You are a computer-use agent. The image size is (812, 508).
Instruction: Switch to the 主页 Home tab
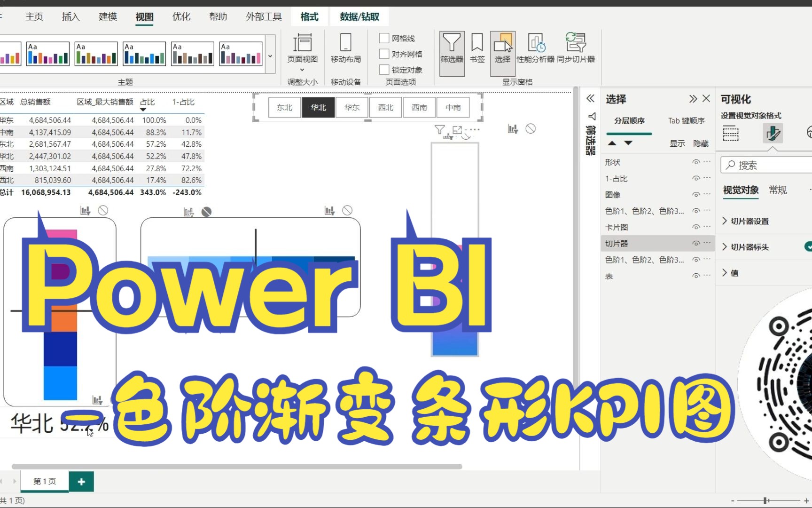click(34, 17)
